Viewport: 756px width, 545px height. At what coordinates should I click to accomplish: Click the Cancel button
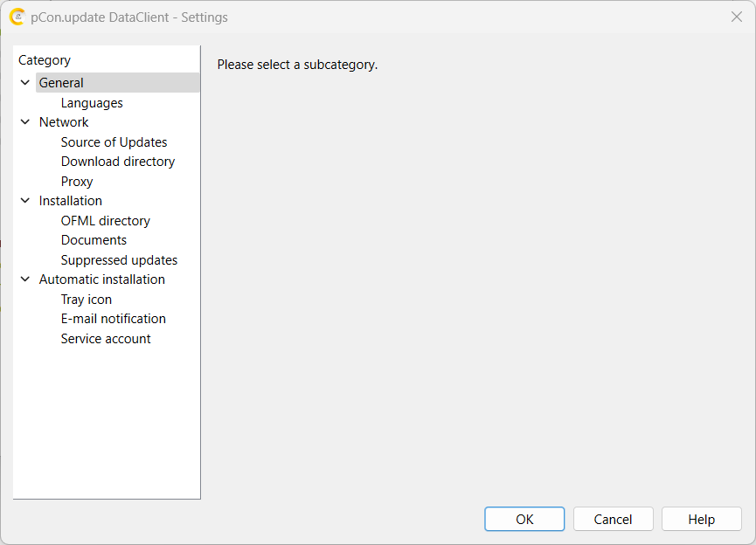[x=613, y=519]
